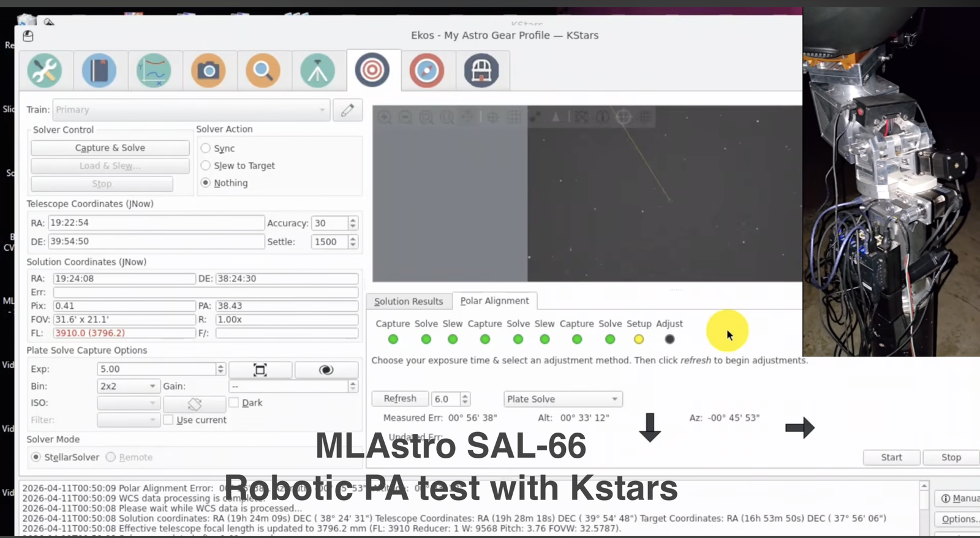Select the Polar Alignment tab
This screenshot has width=980, height=538.
pos(494,301)
